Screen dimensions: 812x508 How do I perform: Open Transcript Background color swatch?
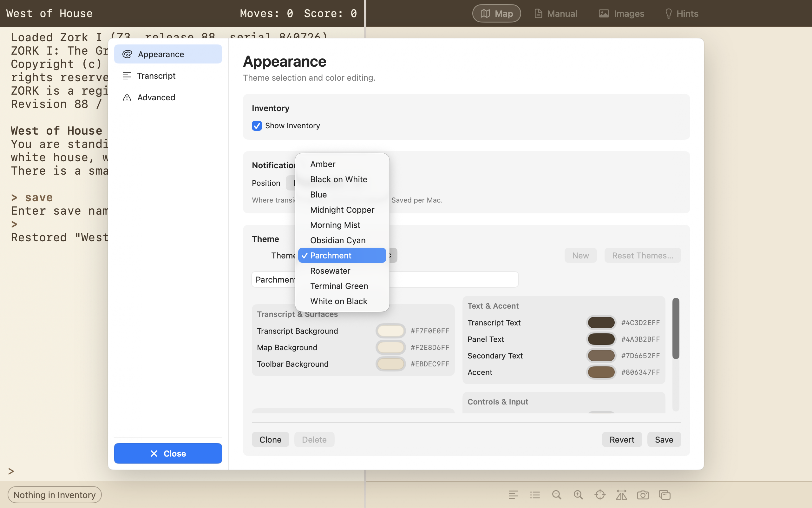390,331
